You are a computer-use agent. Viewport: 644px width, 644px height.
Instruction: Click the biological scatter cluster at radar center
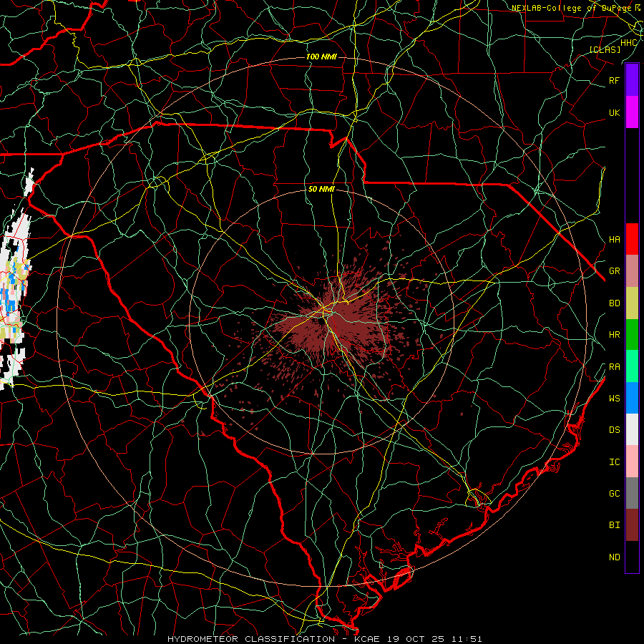pos(333,323)
